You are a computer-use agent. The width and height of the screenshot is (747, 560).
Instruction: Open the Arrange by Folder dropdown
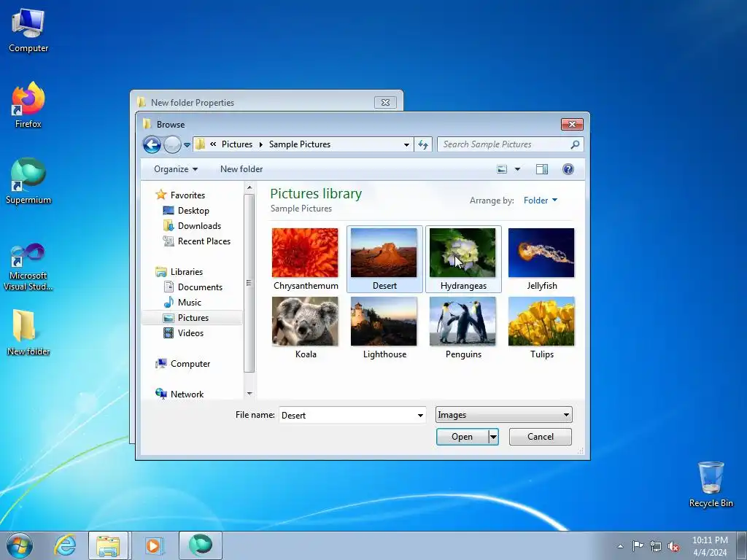click(x=541, y=201)
